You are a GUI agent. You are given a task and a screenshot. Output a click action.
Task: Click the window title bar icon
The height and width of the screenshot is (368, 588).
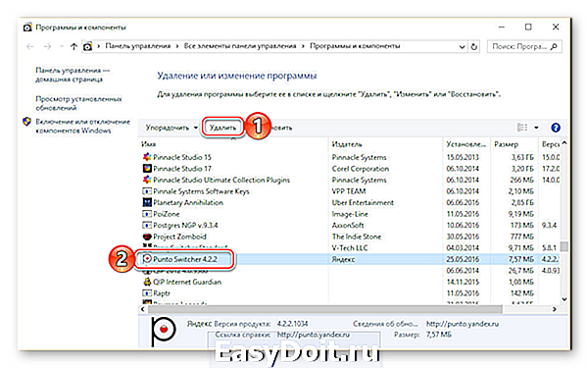click(x=27, y=27)
